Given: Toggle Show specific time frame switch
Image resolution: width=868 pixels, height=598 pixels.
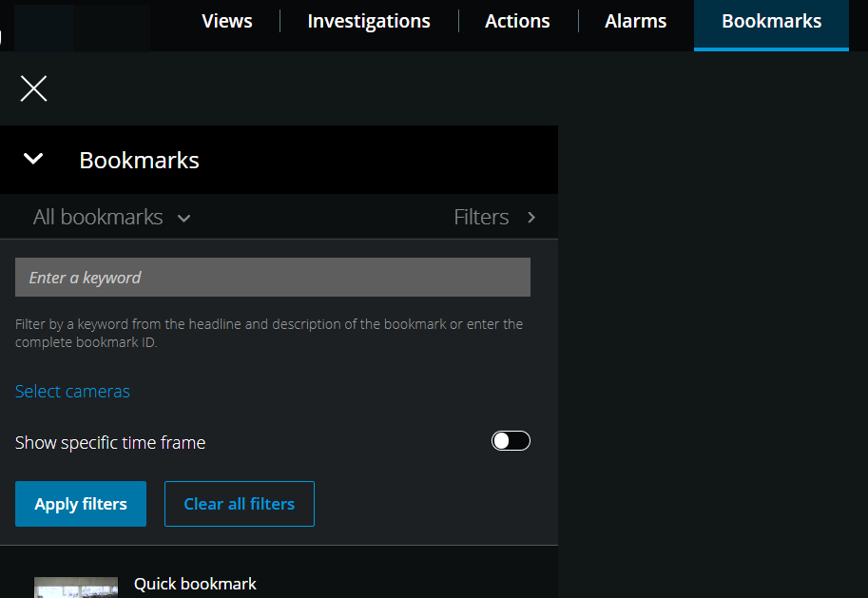Looking at the screenshot, I should (511, 441).
